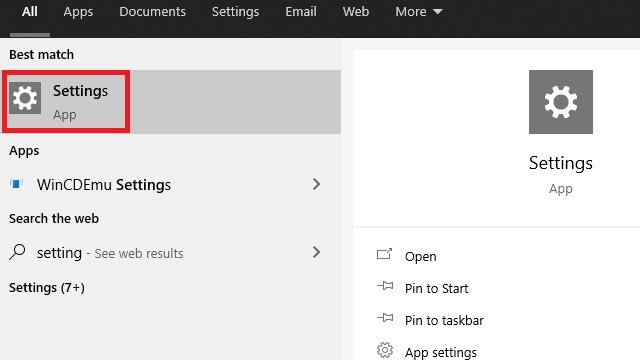This screenshot has height=360, width=640.
Task: Click the pin icon next to Pin to taskbar
Action: (x=385, y=318)
